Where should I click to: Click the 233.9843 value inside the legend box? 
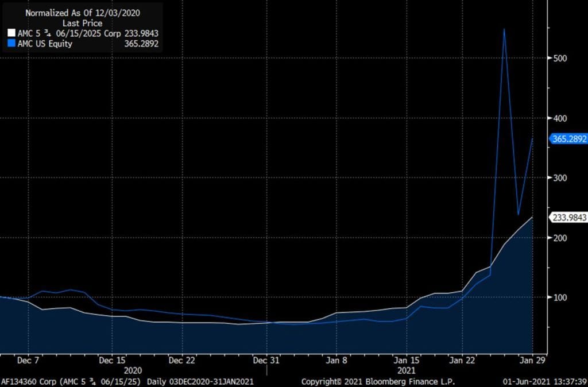(x=141, y=33)
